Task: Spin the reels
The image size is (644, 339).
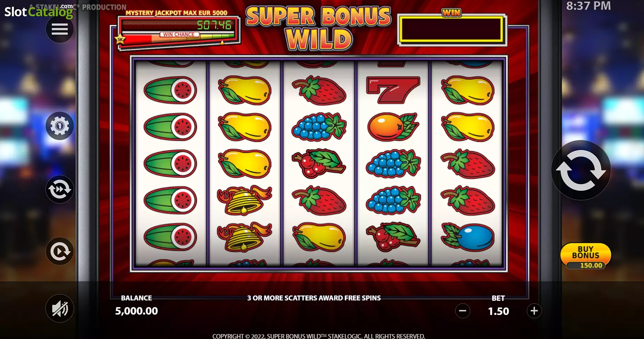Action: (x=581, y=170)
